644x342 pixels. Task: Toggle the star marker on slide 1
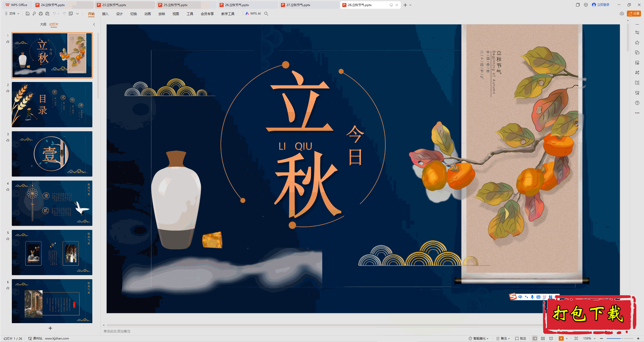point(8,42)
